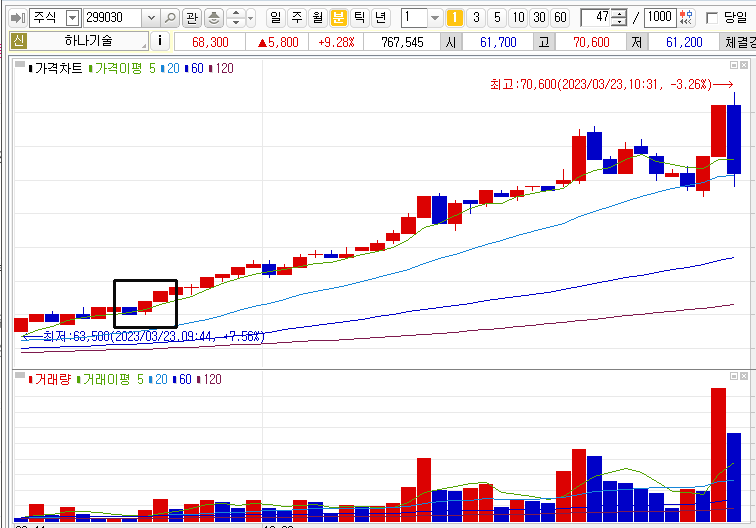
Task: Open the 주식 market type dropdown
Action: pyautogui.click(x=72, y=18)
